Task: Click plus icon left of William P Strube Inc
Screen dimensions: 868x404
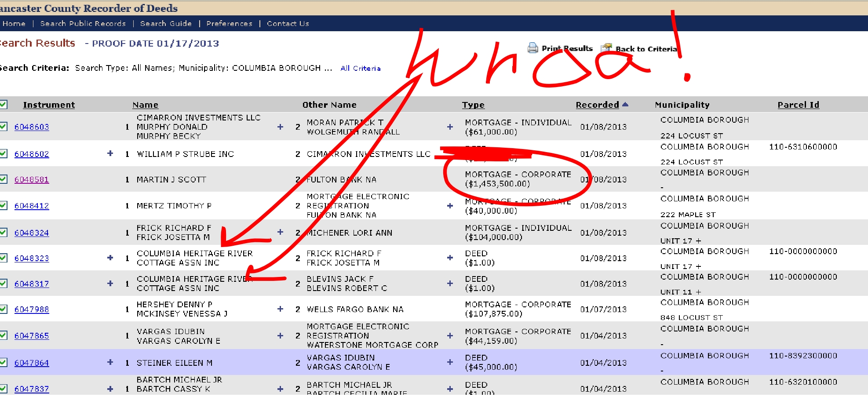Action: pos(110,153)
